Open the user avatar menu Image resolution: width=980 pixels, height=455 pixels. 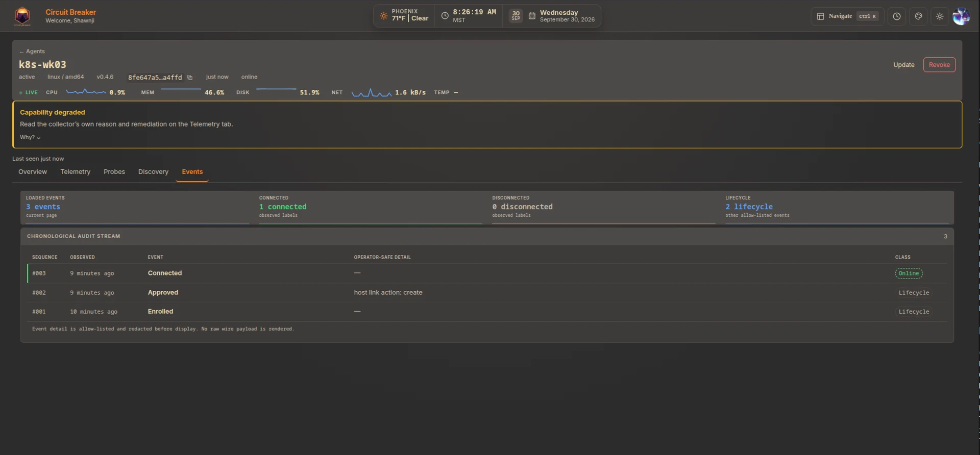(x=961, y=16)
